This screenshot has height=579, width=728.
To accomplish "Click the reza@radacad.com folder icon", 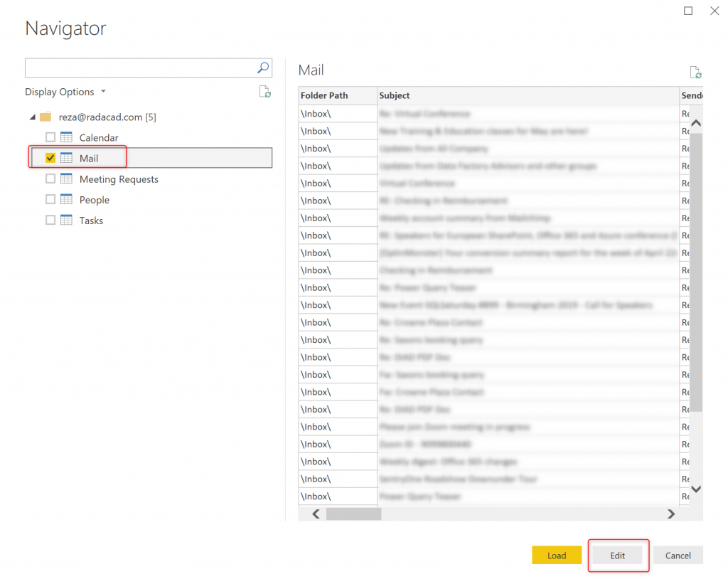I will click(45, 117).
